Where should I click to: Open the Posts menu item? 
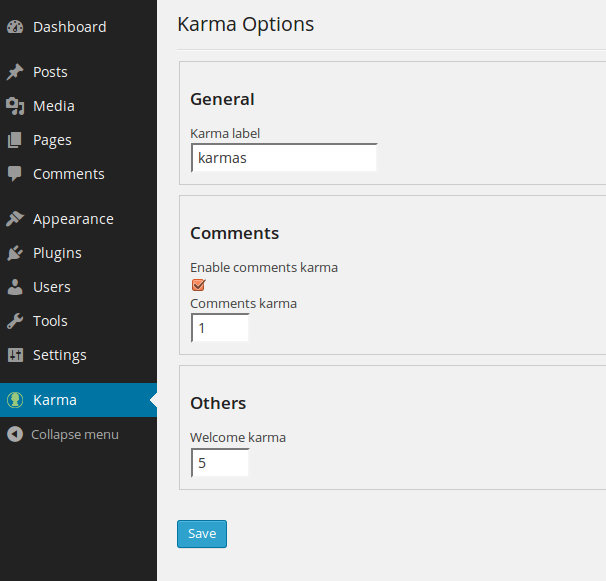(78, 72)
